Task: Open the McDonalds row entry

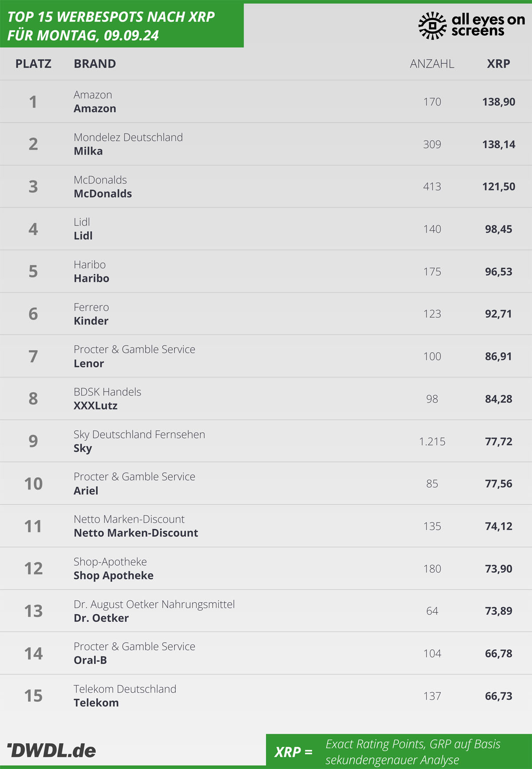Action: [266, 186]
